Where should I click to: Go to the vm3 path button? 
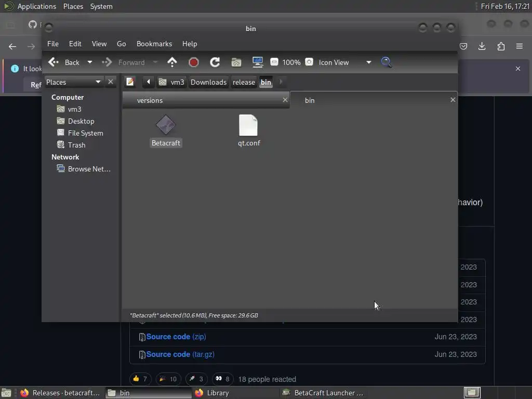point(172,82)
